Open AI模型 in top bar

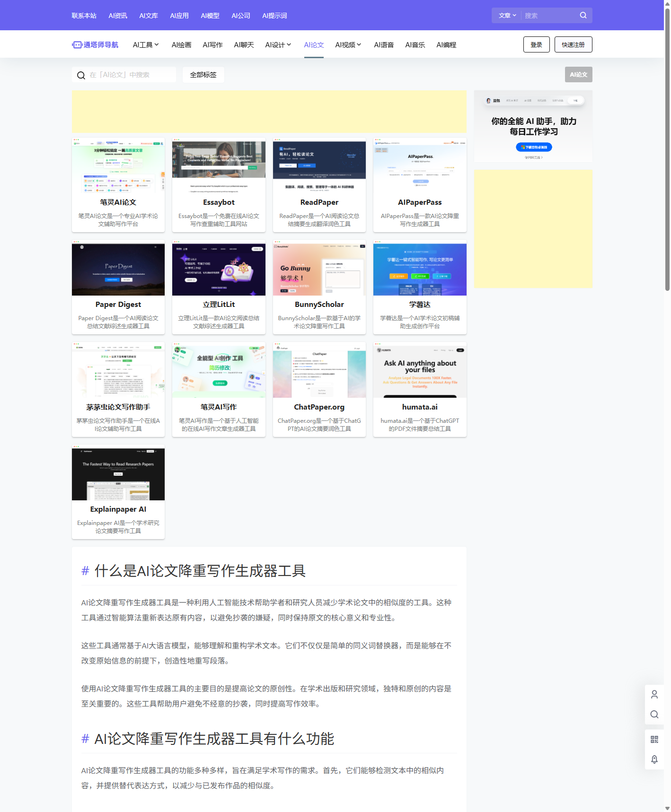[x=210, y=16]
